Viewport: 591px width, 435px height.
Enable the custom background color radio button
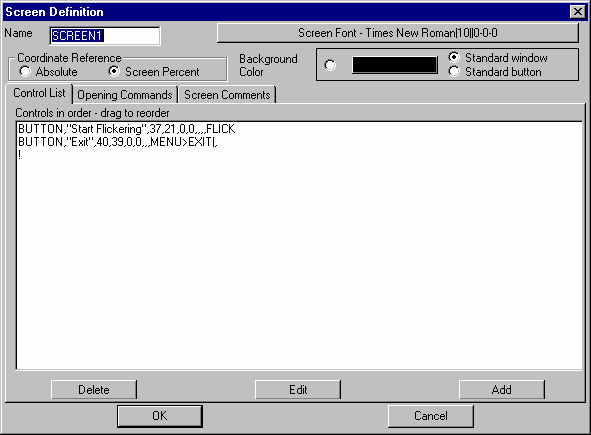tap(330, 65)
